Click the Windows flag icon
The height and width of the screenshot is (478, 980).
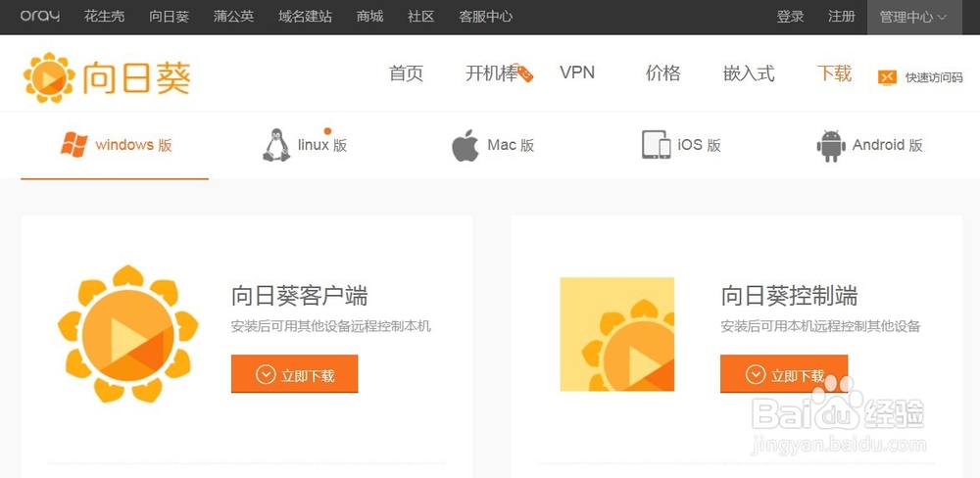coord(73,145)
